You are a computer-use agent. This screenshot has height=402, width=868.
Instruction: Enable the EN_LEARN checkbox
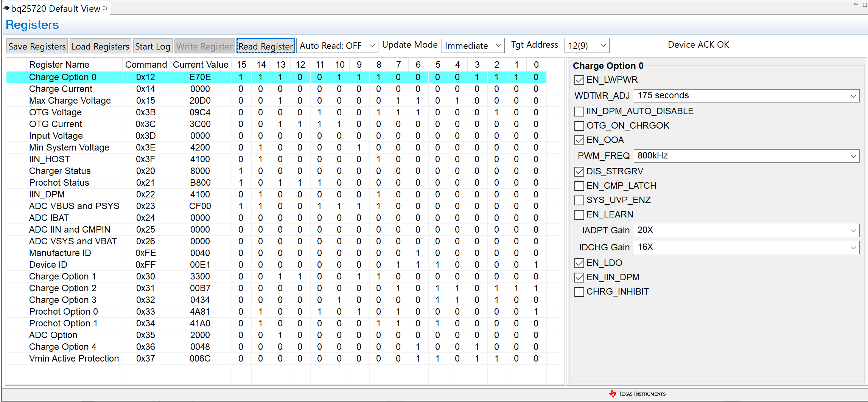coord(579,214)
